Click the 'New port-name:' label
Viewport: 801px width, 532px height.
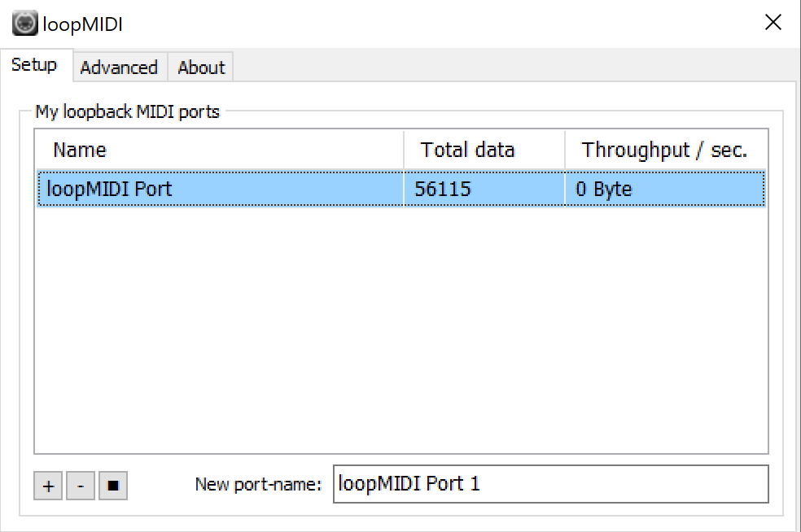point(259,485)
